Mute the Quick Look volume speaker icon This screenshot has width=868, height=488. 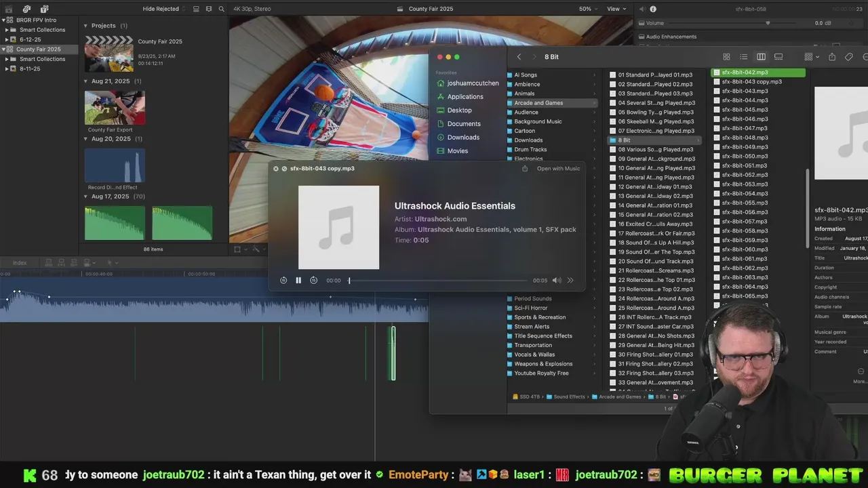pos(556,280)
